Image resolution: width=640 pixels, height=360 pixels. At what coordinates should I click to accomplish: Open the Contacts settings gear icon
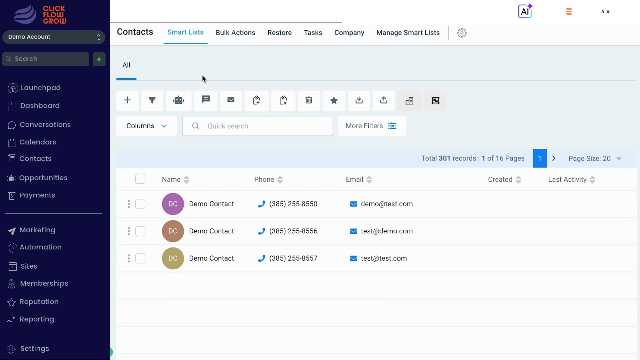tap(462, 33)
